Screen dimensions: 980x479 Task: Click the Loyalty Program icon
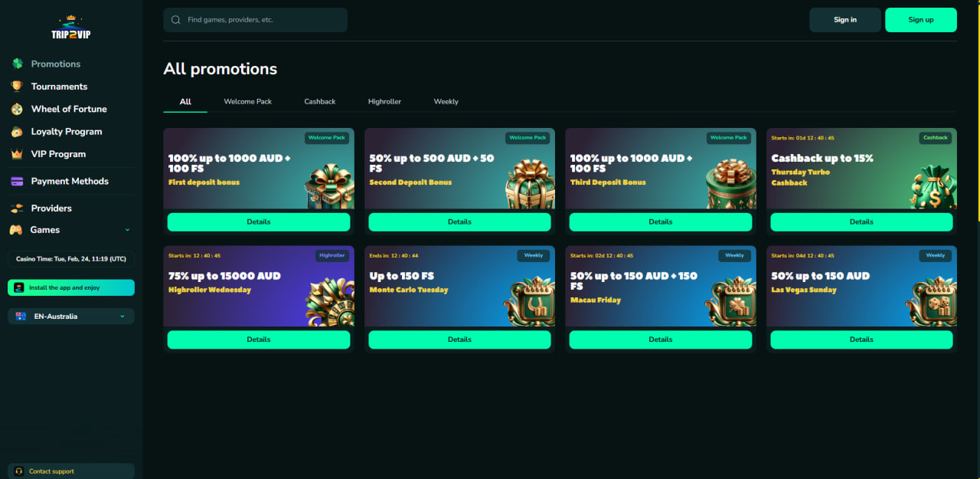coord(17,132)
